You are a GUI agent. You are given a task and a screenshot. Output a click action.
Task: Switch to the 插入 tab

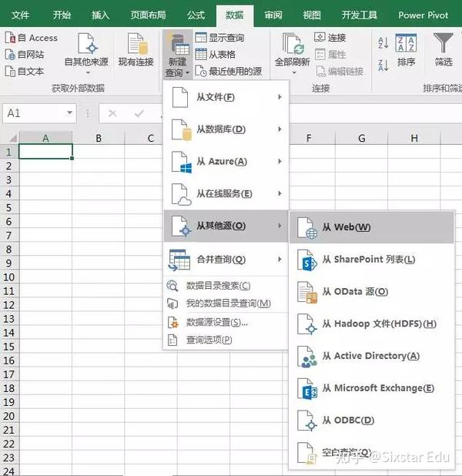(x=100, y=15)
